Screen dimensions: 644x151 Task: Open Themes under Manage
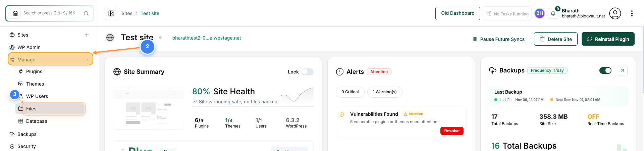pyautogui.click(x=35, y=84)
